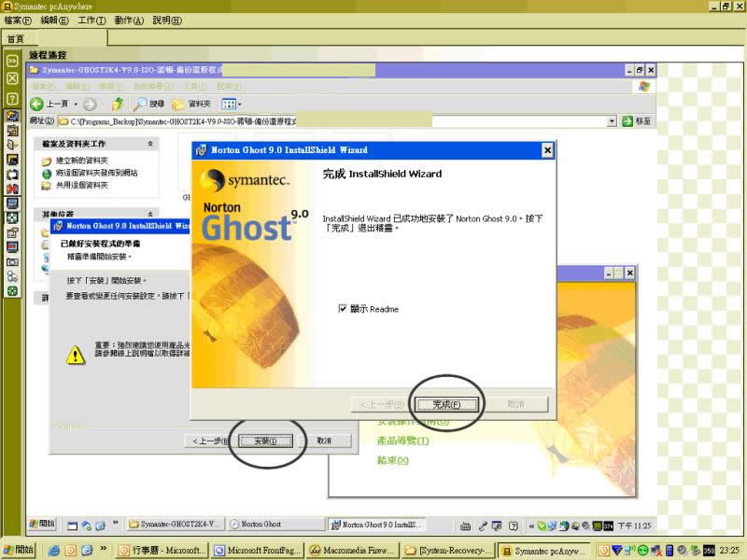Click the Forward arrow in remote Explorer

(90, 104)
